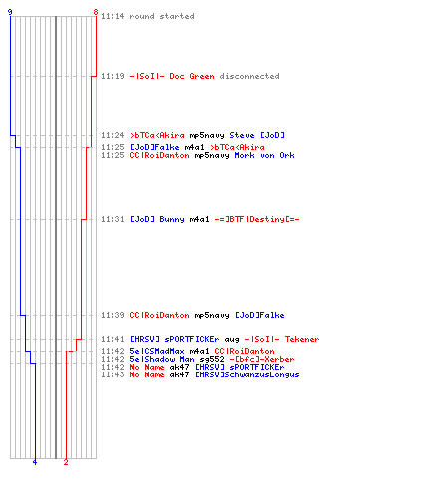Click victim name Steve [JoD]
448x498 pixels.
click(257, 135)
